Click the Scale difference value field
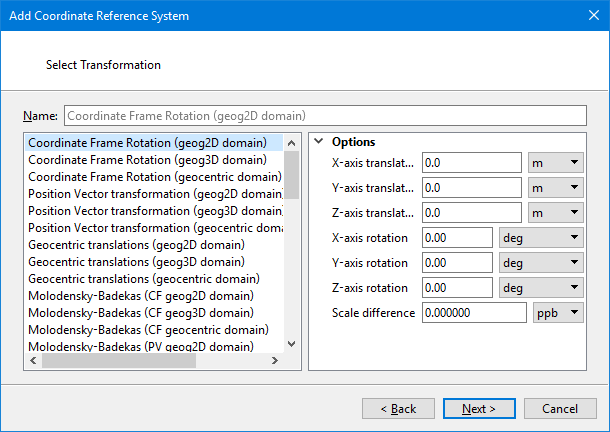The height and width of the screenshot is (432, 610). click(474, 313)
